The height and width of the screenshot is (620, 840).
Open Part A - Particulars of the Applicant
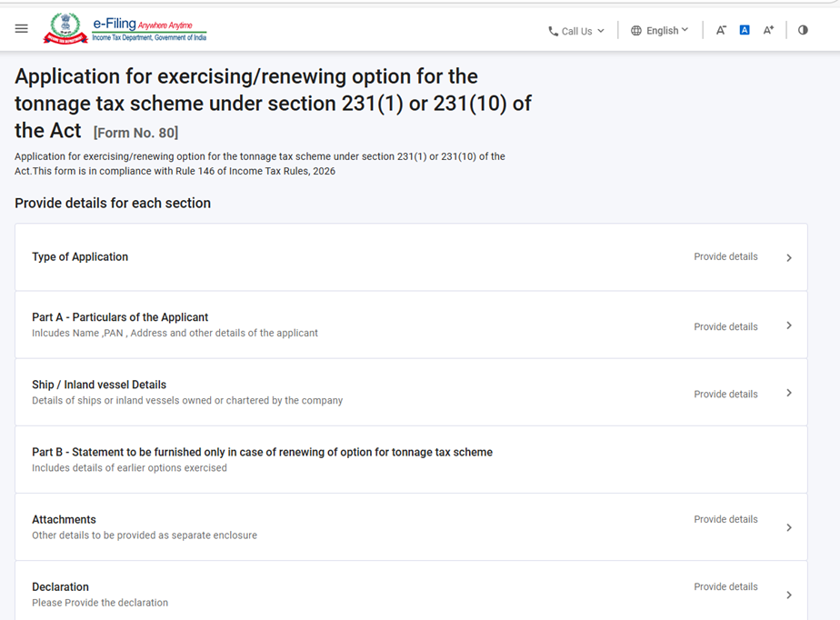coord(120,317)
